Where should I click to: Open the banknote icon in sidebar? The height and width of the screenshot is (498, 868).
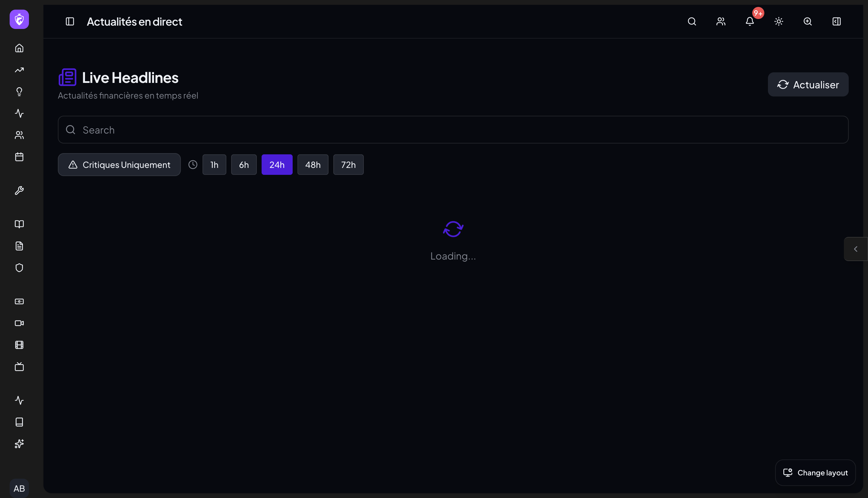point(19,301)
